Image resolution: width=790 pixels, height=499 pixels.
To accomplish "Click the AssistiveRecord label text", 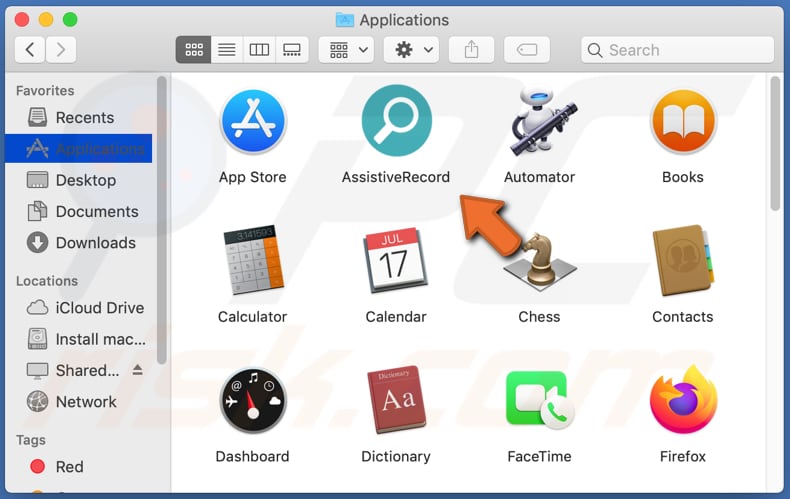I will coord(396,177).
